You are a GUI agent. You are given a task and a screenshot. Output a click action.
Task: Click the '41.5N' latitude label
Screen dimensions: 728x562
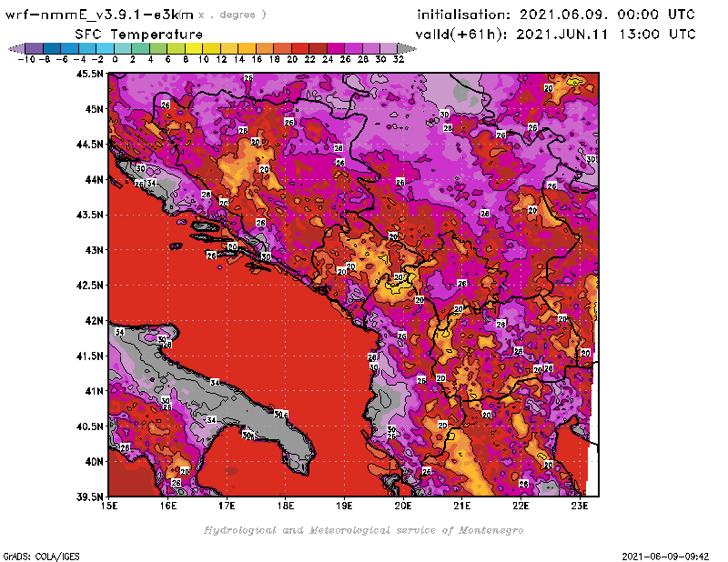coord(90,356)
